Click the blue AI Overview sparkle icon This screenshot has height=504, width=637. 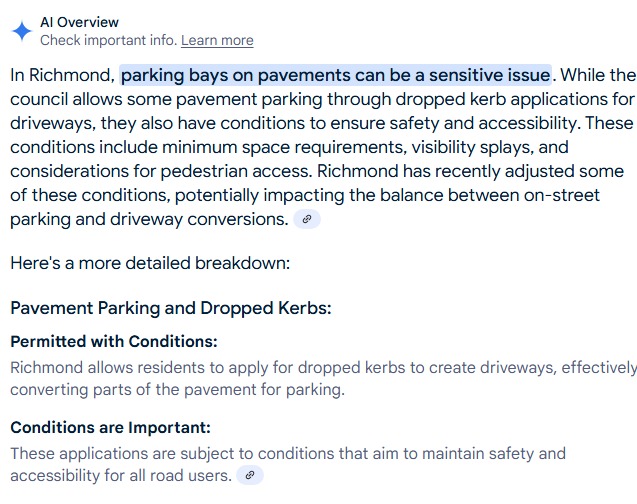tap(22, 31)
